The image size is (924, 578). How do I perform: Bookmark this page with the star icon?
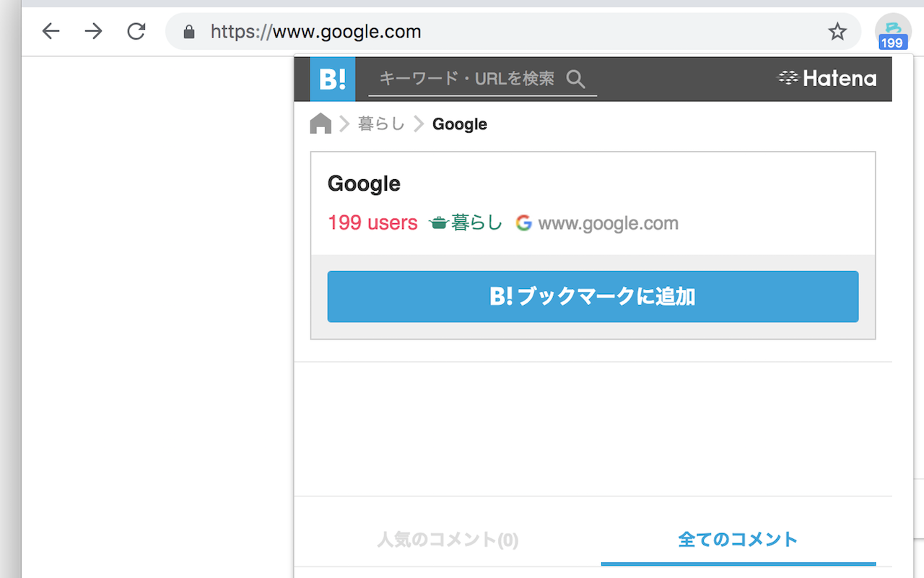pos(837,31)
